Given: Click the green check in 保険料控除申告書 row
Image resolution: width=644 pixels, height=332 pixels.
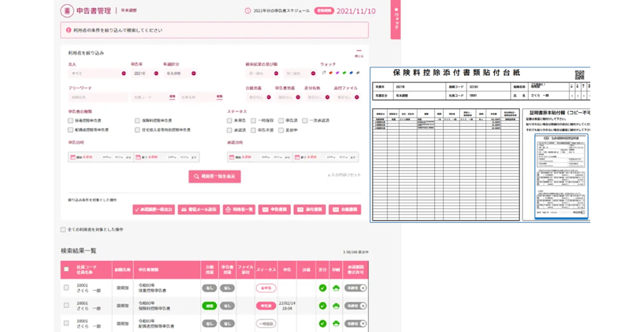Looking at the screenshot, I should point(323,306).
